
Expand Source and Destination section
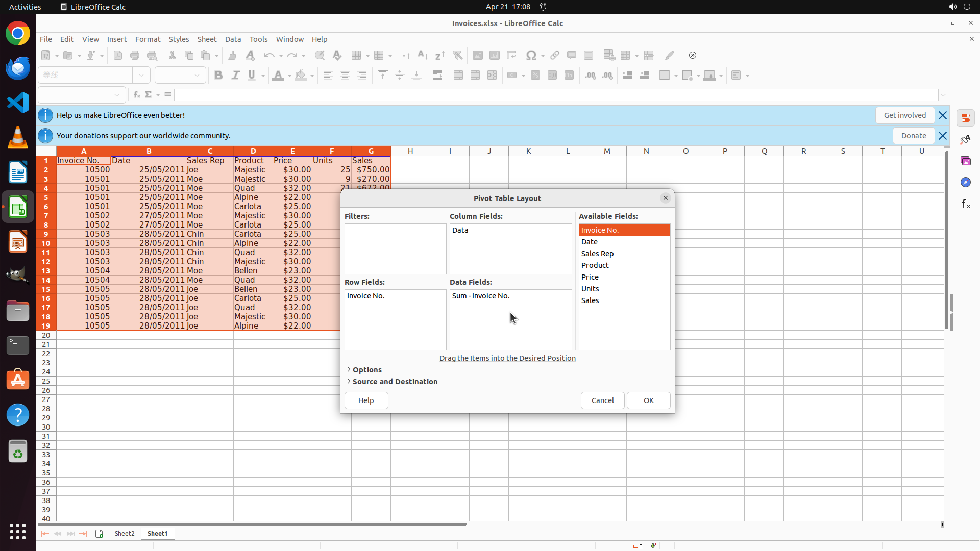pyautogui.click(x=394, y=382)
